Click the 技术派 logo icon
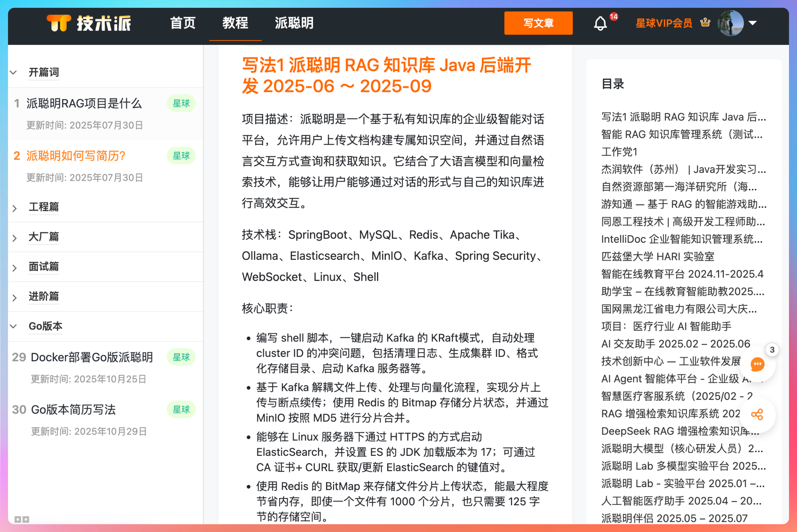The height and width of the screenshot is (532, 797). (x=59, y=23)
